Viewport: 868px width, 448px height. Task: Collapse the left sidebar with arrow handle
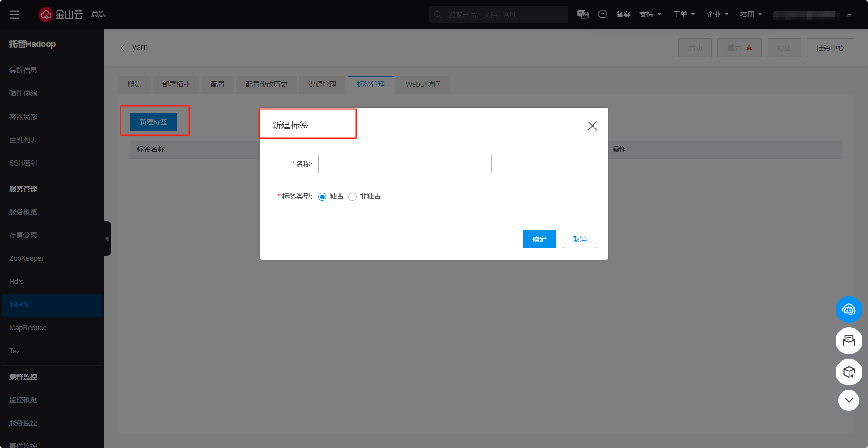point(107,238)
